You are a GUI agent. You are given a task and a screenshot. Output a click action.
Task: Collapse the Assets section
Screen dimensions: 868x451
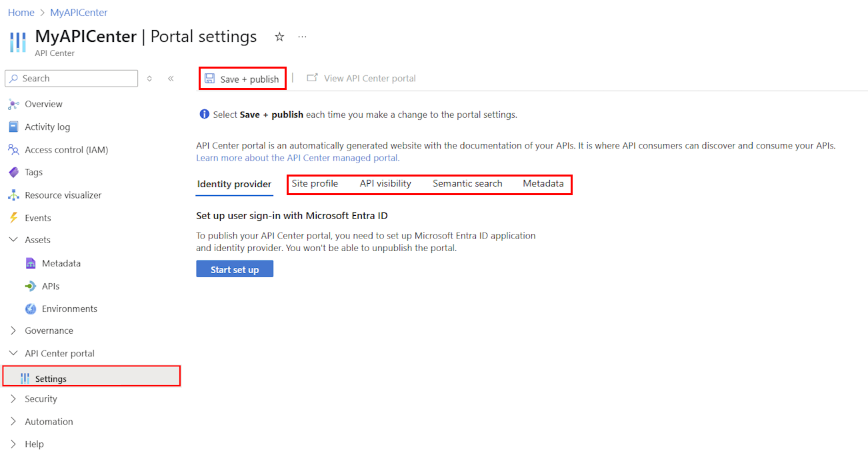[13, 240]
